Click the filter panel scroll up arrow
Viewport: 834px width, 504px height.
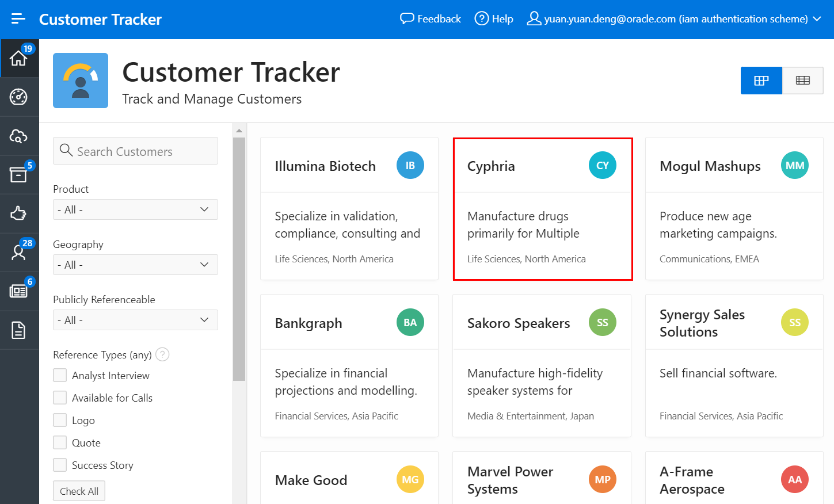tap(239, 131)
